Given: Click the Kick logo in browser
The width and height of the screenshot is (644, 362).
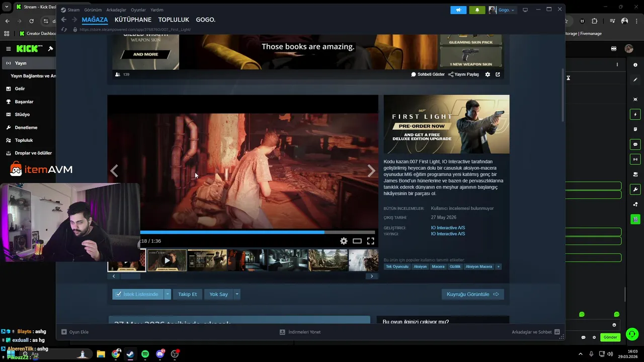Looking at the screenshot, I should [28, 49].
